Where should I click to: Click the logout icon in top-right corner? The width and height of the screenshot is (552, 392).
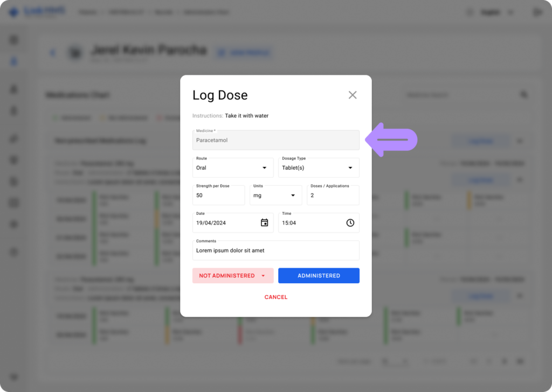(537, 12)
